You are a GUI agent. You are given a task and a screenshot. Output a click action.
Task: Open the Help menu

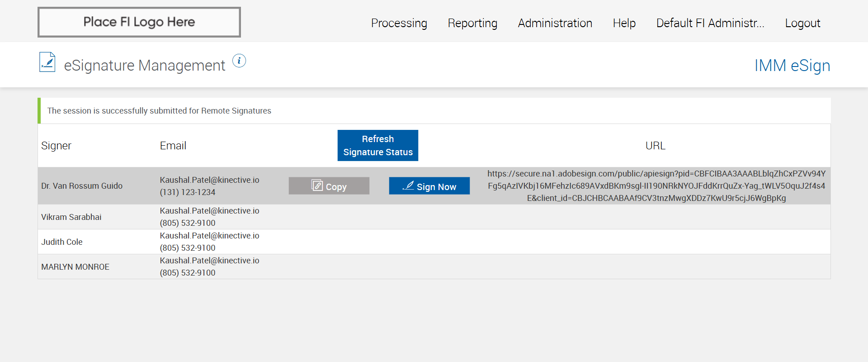(624, 23)
